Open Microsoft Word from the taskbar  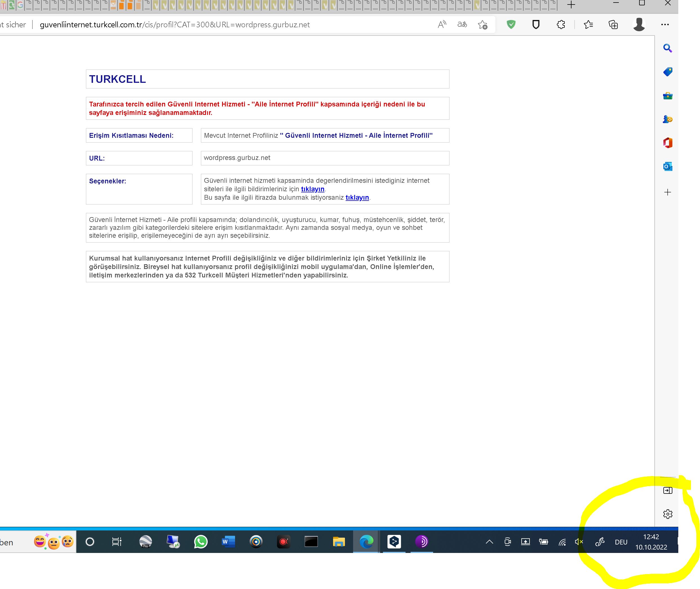click(228, 542)
